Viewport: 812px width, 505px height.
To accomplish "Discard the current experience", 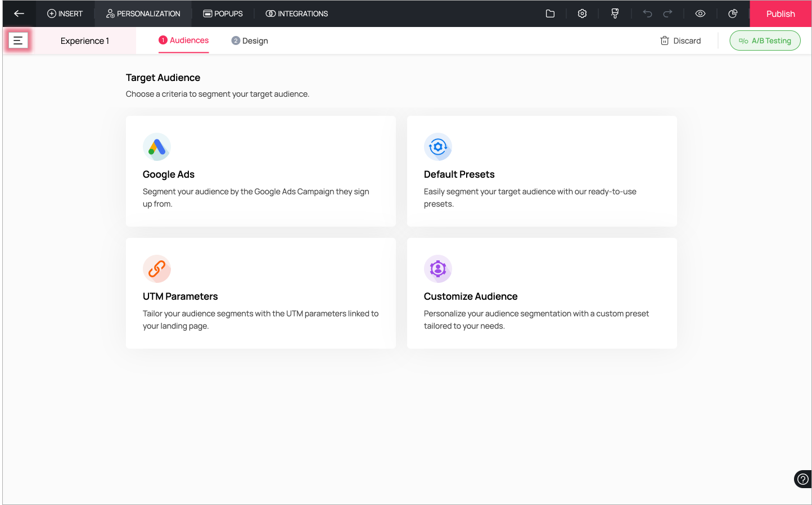I will point(680,40).
